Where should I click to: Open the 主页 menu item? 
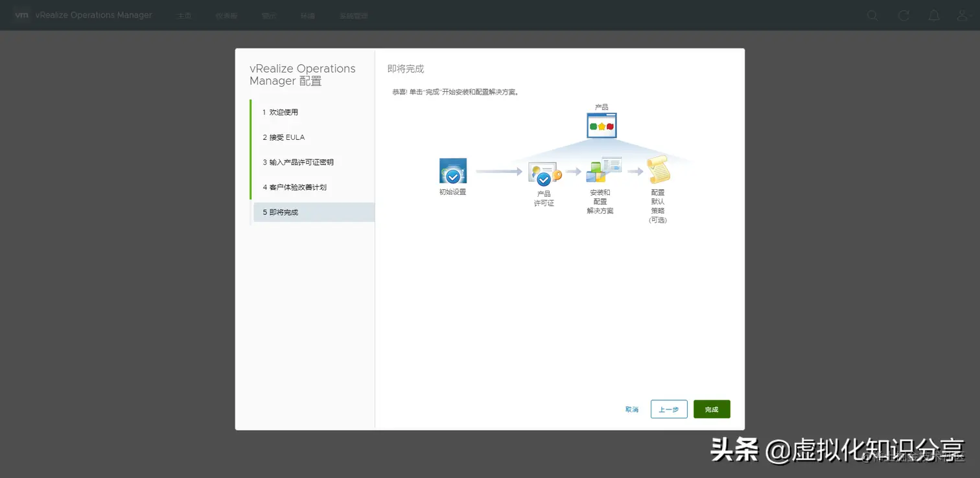184,15
